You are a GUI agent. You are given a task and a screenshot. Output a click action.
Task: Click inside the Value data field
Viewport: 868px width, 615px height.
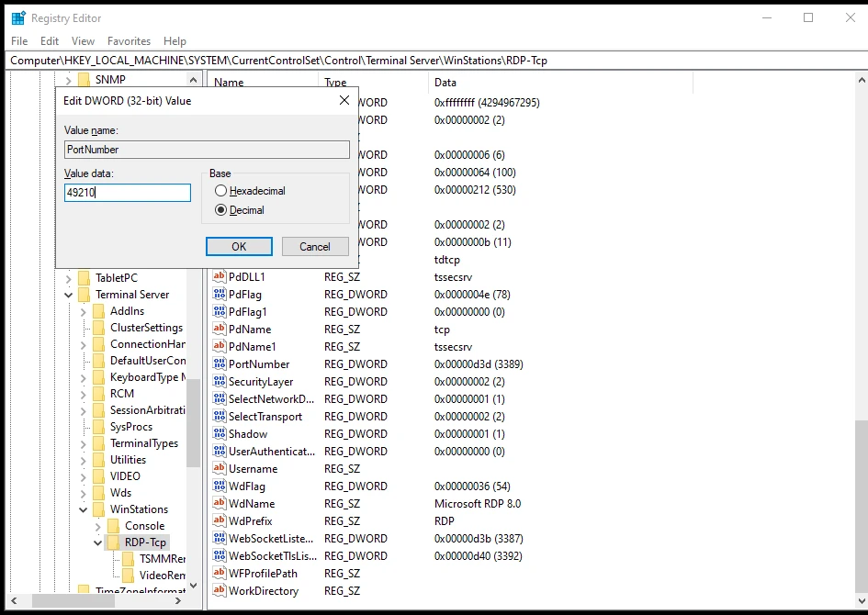[127, 193]
